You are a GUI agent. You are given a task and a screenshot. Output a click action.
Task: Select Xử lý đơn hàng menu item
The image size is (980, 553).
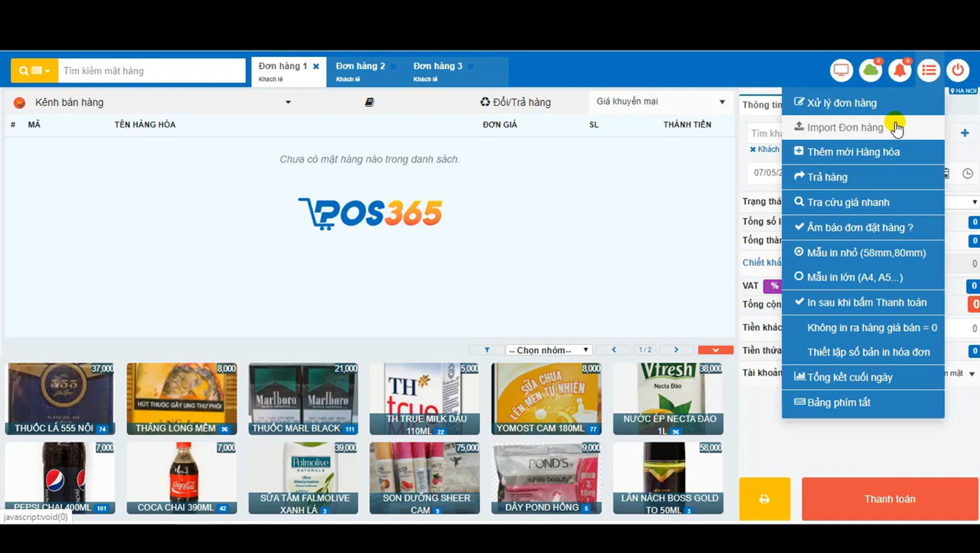tap(863, 103)
